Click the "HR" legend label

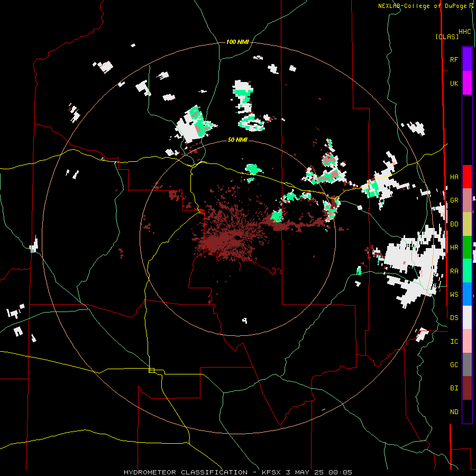point(454,248)
